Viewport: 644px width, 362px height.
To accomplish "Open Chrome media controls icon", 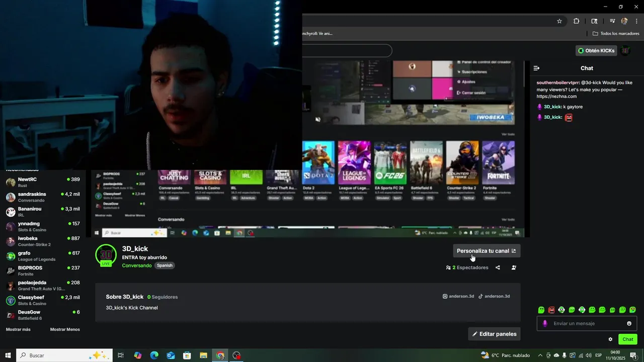I will (612, 21).
